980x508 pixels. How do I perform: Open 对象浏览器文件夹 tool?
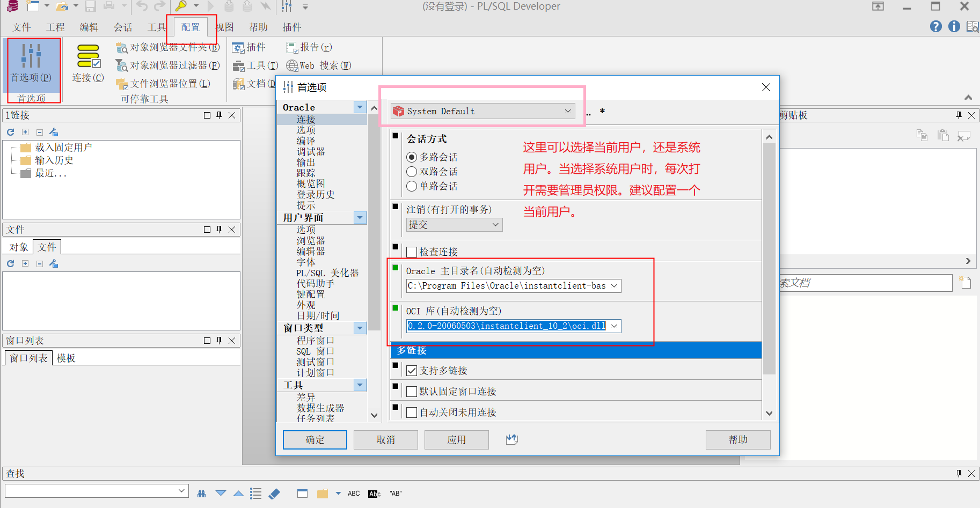click(x=168, y=47)
